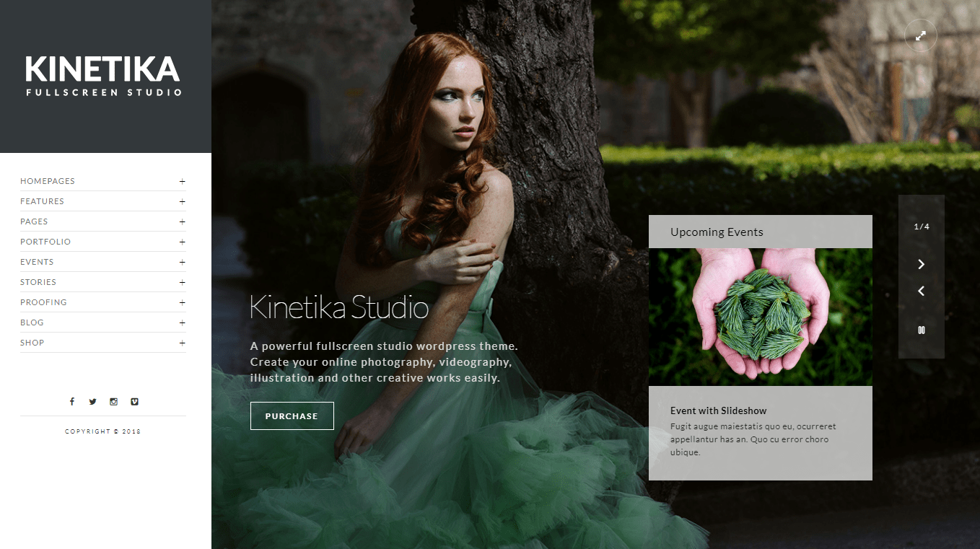Click the next slide arrow
The image size is (980, 549).
point(921,264)
